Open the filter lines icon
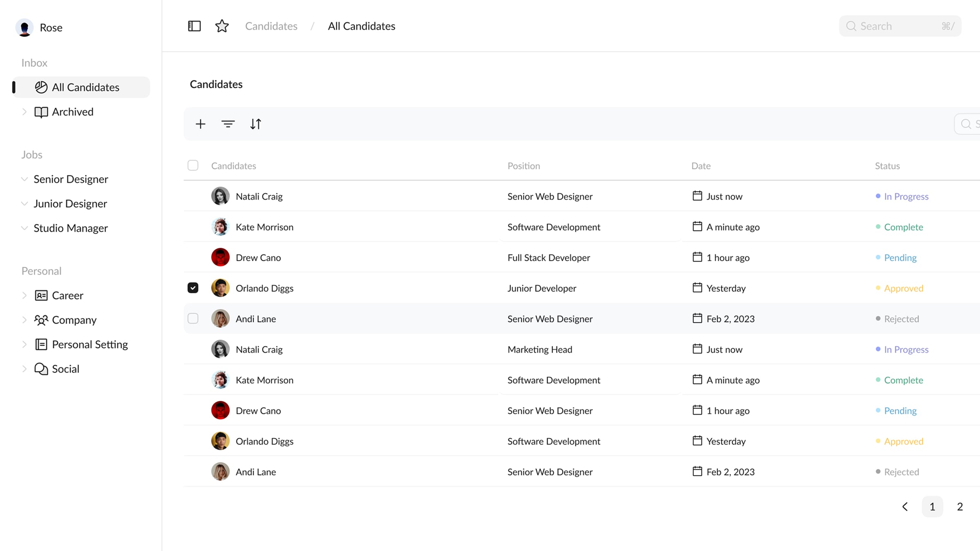 [228, 124]
